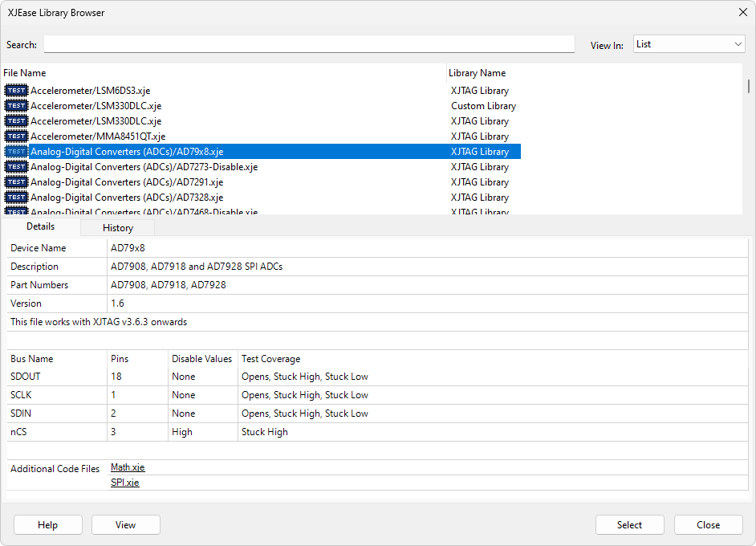This screenshot has height=546, width=756.
Task: Open the SPI.xje code file link
Action: pyautogui.click(x=124, y=483)
